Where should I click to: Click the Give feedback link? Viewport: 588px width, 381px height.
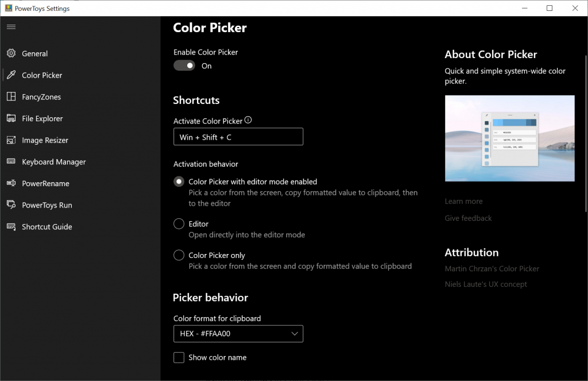(x=468, y=218)
